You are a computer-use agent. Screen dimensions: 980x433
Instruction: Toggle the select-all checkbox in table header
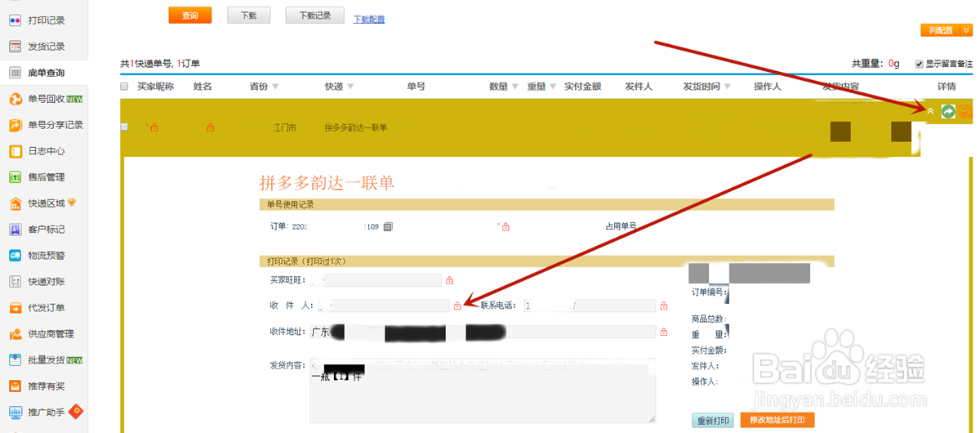point(124,87)
